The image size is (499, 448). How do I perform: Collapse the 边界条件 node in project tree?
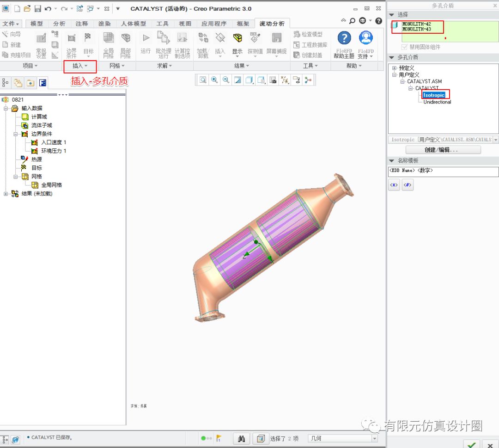tap(15, 134)
